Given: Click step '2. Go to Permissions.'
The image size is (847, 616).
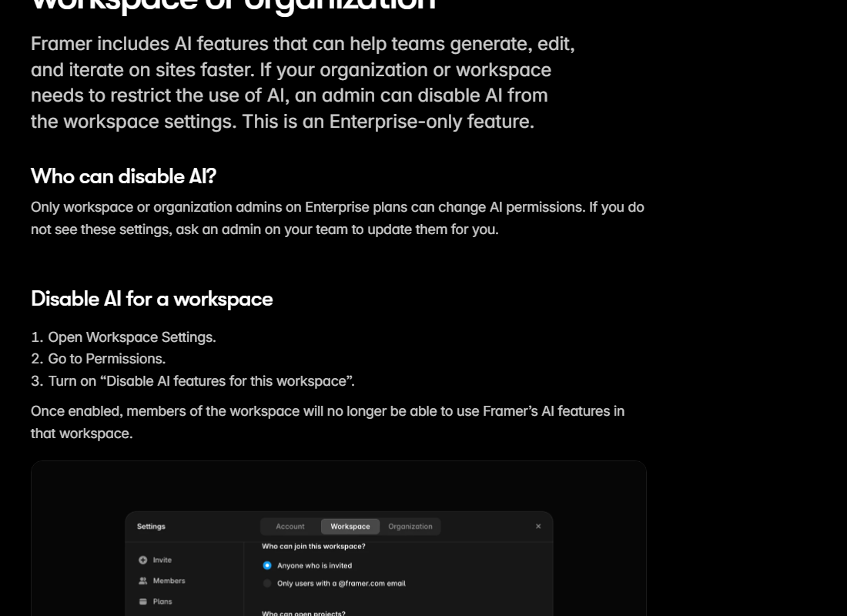Looking at the screenshot, I should coord(99,359).
